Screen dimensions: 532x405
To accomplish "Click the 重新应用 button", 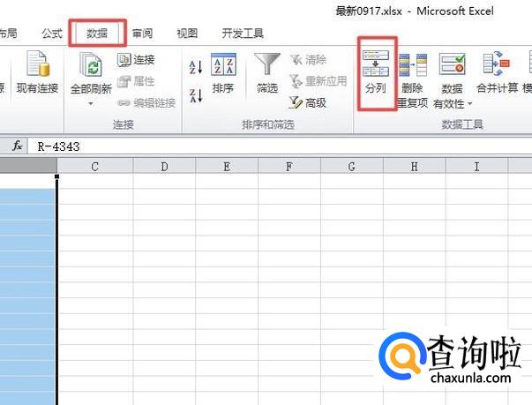I will coord(318,81).
